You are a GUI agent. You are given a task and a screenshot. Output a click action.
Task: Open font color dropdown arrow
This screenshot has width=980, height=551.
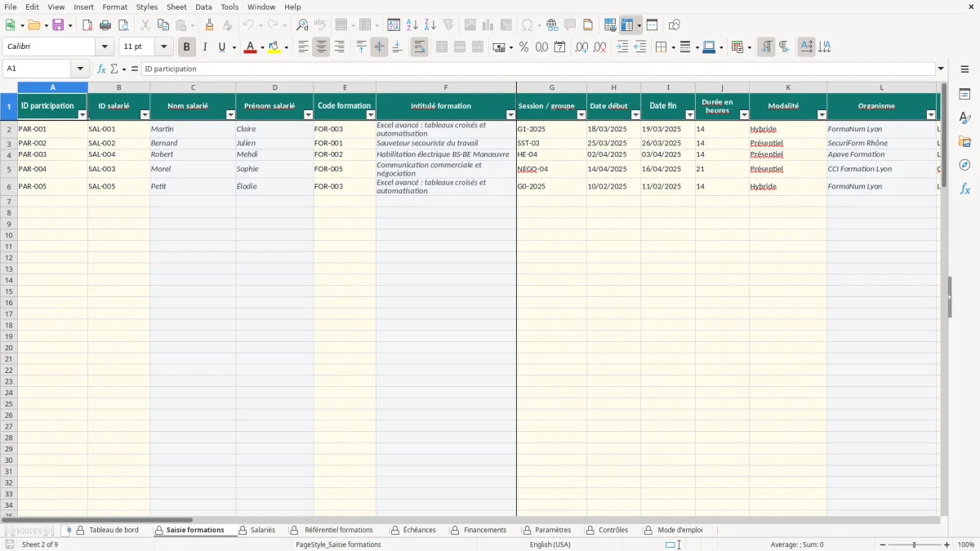(262, 47)
